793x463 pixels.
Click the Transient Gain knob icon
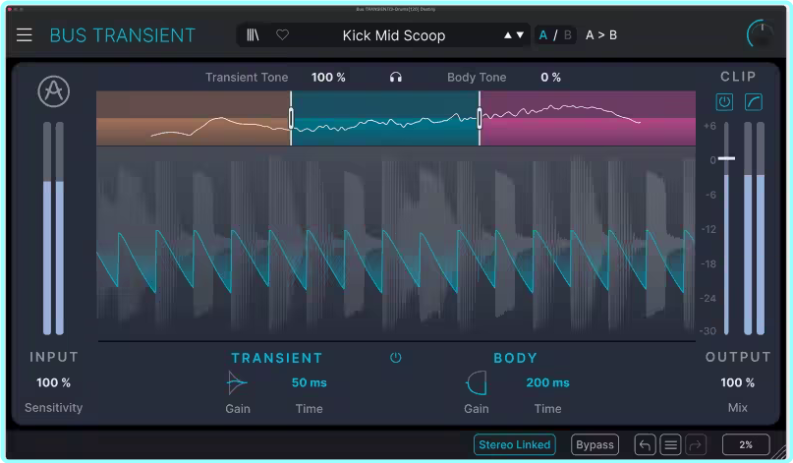pyautogui.click(x=237, y=383)
